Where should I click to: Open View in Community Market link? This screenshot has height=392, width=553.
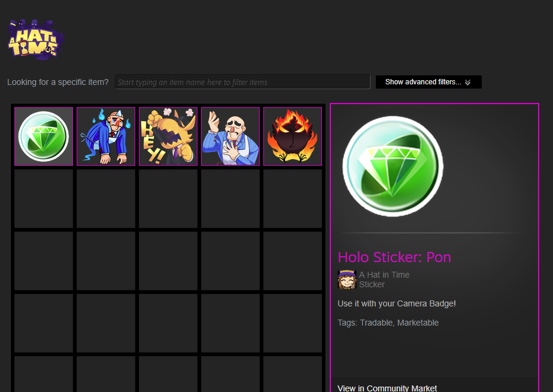click(387, 388)
